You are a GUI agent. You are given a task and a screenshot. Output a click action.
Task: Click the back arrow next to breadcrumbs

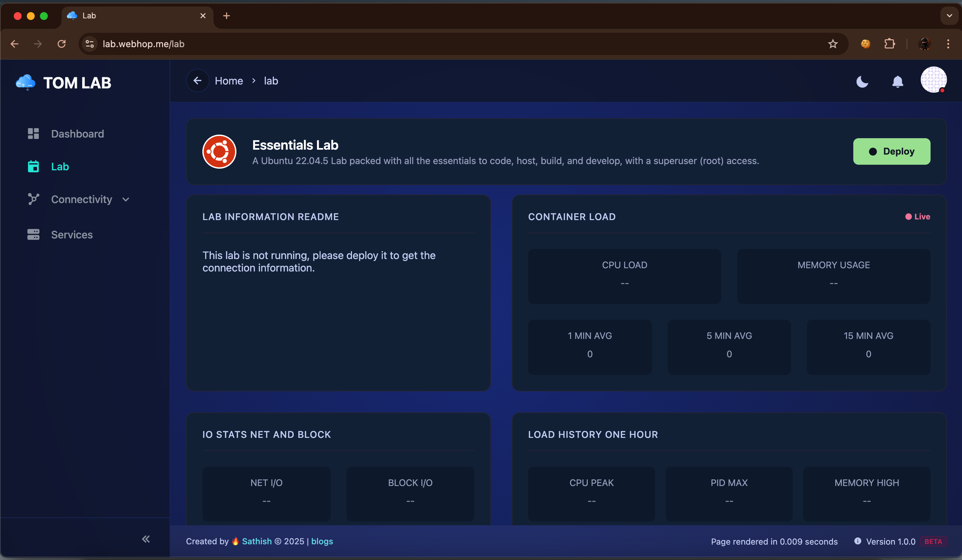(197, 81)
